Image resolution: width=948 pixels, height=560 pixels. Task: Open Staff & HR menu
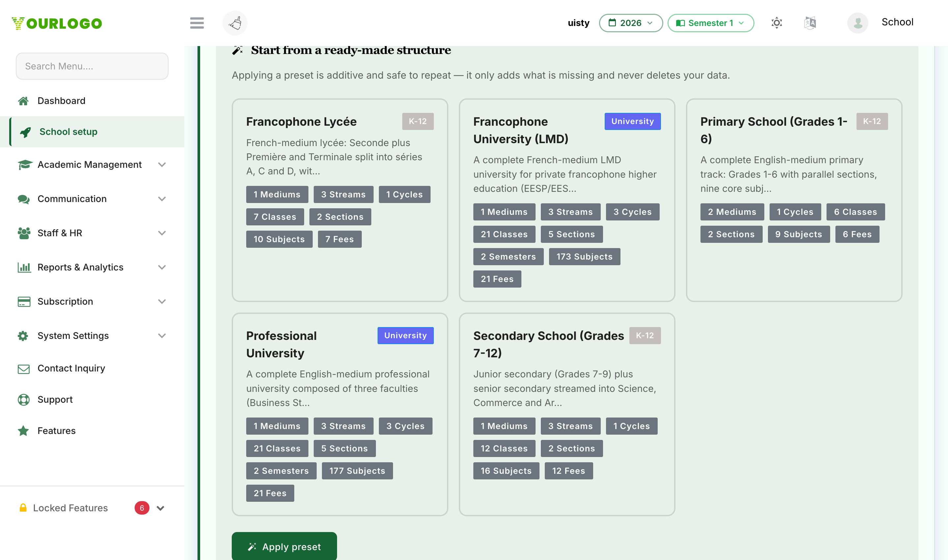coord(92,233)
